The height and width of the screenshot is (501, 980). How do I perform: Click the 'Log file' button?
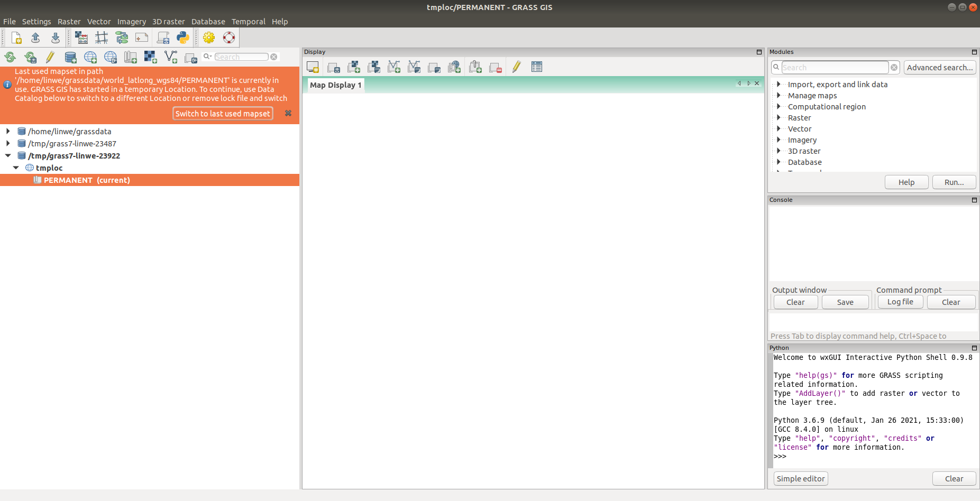pos(900,302)
